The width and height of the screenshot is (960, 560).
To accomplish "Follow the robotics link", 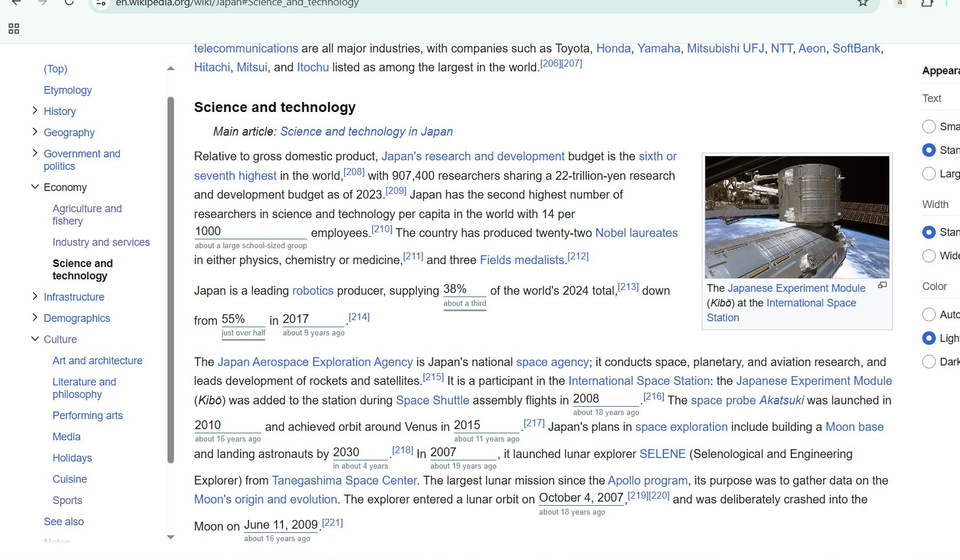I will [313, 291].
